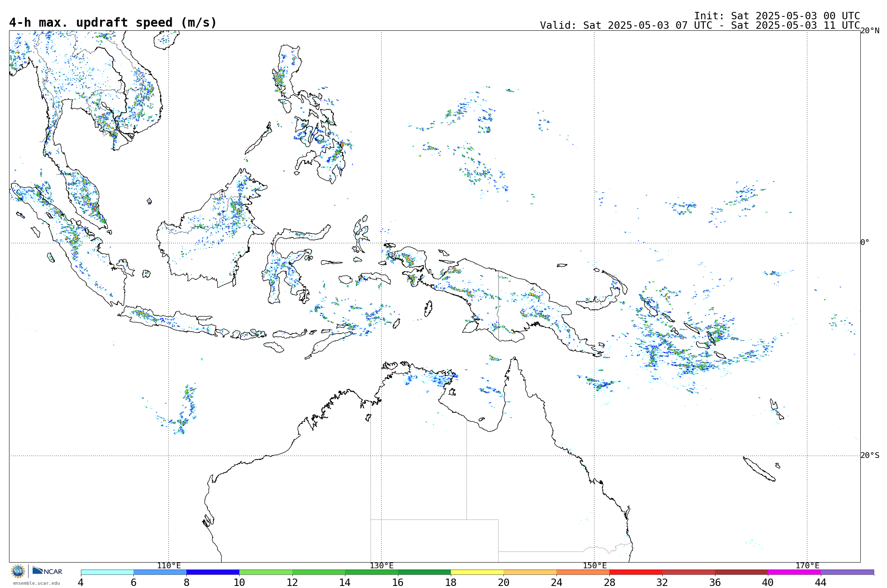Pick the 14–16 medium green colorbar segment
The height and width of the screenshot is (588, 887).
[372, 572]
